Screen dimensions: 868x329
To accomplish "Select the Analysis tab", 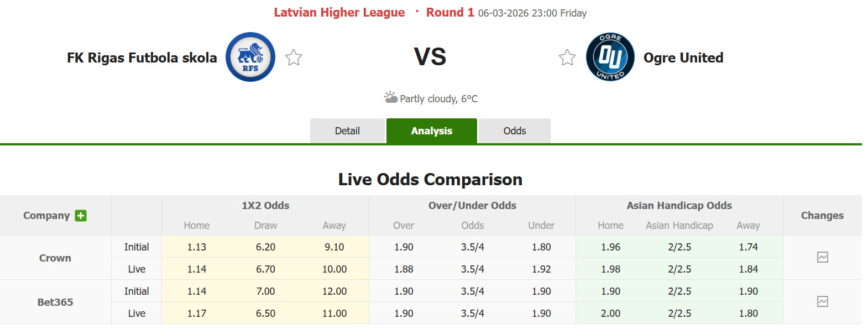I will tap(432, 131).
